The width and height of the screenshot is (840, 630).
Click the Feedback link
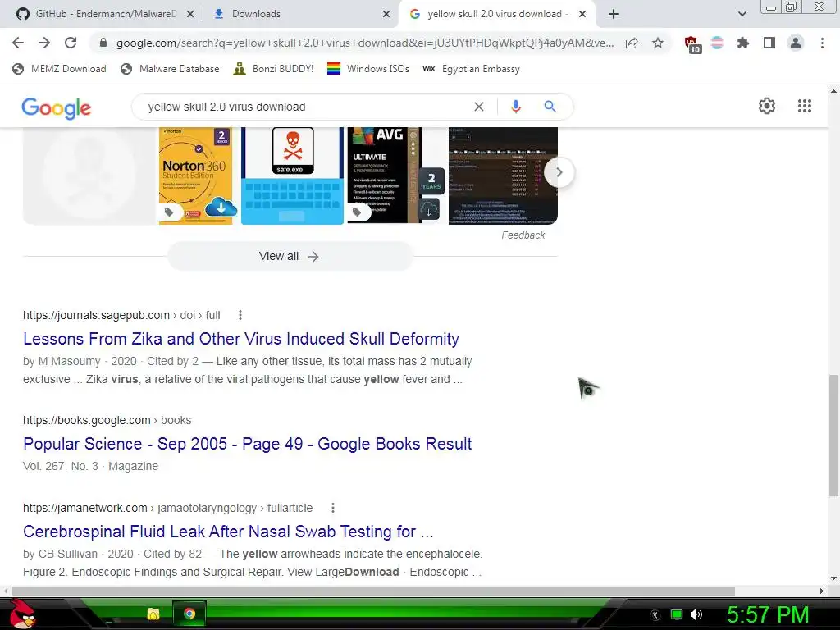tap(523, 235)
